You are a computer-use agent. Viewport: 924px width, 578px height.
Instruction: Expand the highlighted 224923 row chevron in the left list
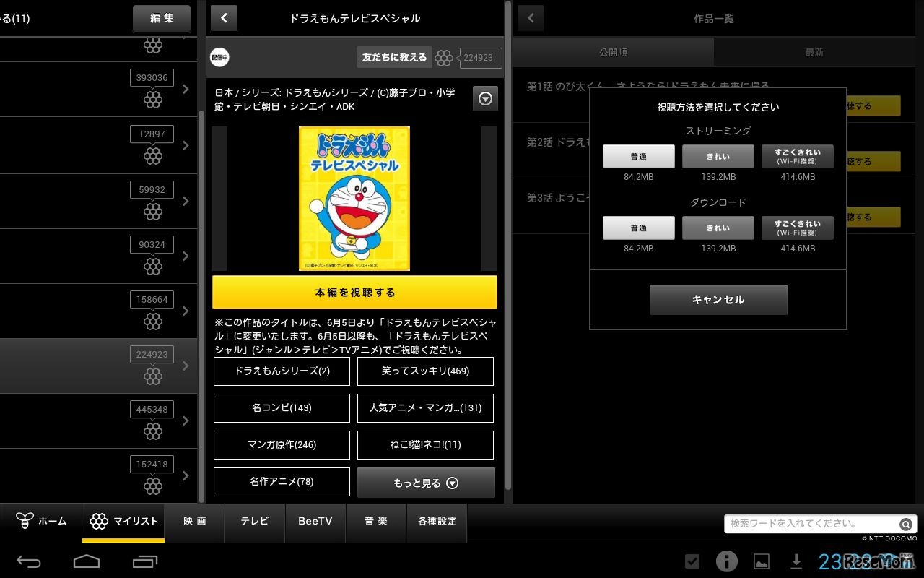[186, 366]
